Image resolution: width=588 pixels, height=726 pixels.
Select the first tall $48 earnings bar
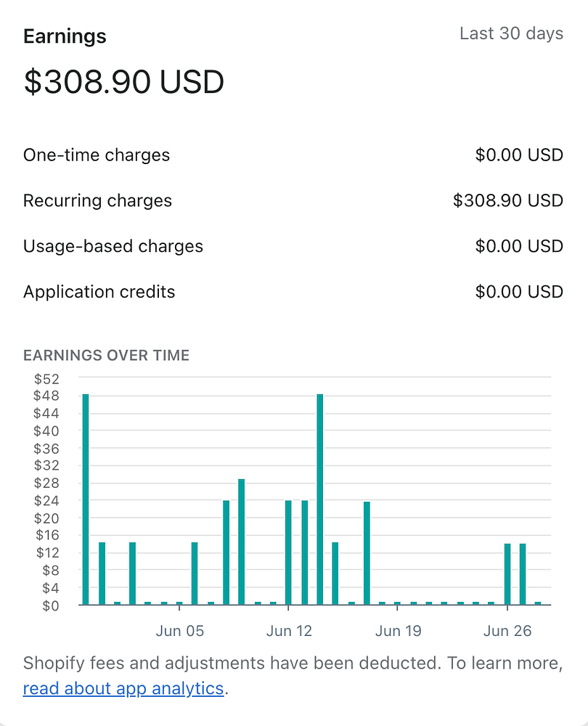[86, 499]
